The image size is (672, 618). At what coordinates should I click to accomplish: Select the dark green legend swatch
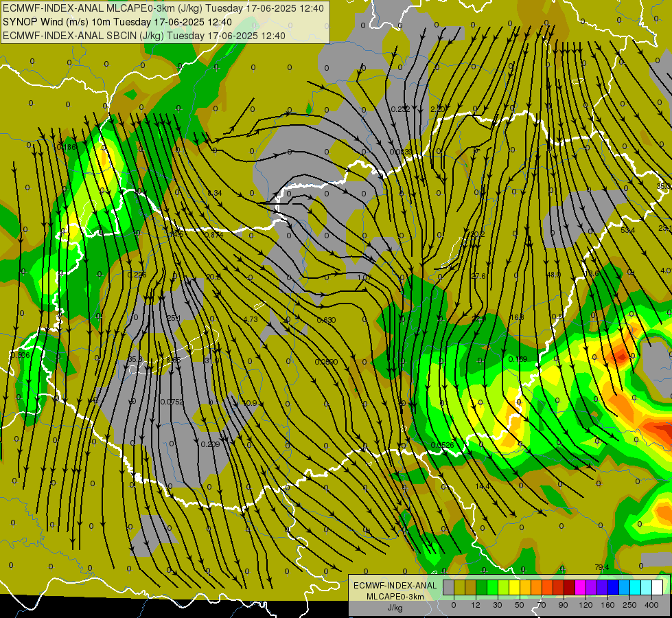(x=482, y=587)
